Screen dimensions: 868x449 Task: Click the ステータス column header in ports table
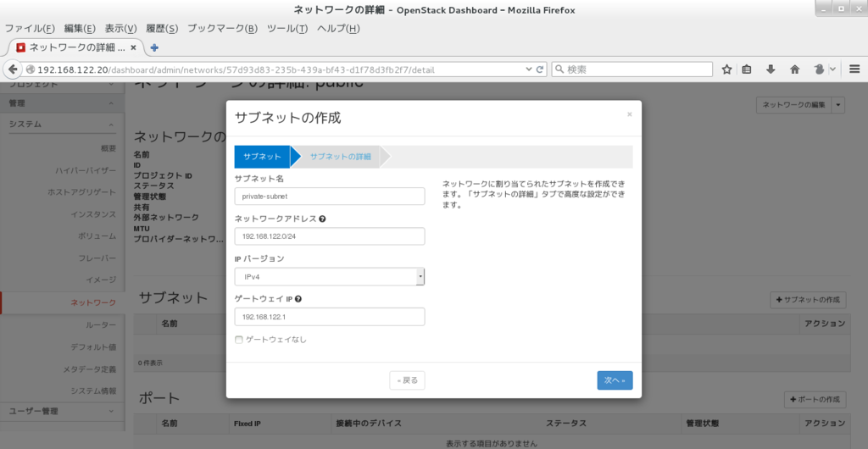pyautogui.click(x=566, y=424)
